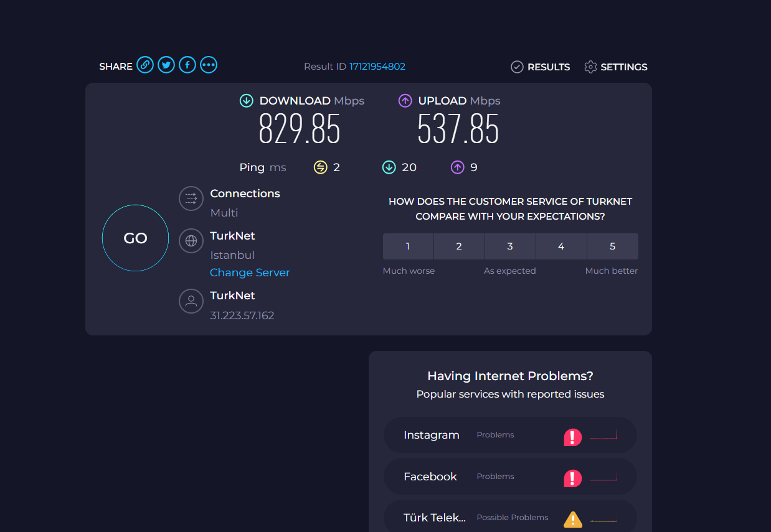Open the Instagram problems row

click(510, 435)
